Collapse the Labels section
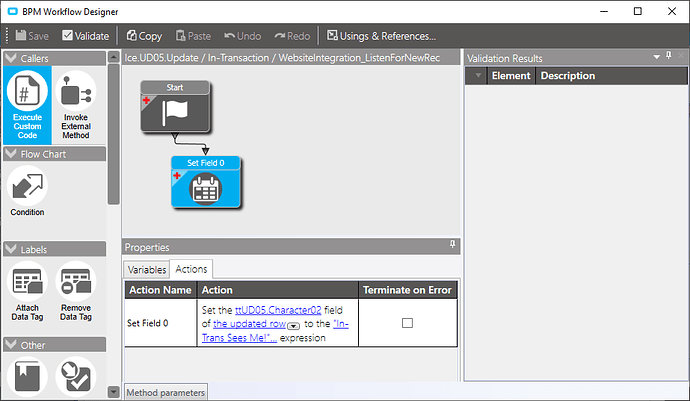Screen dimensions: 690x401 tap(11, 249)
